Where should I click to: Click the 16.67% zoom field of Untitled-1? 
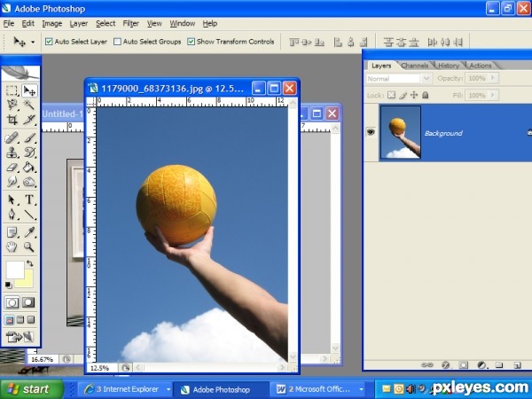(x=43, y=359)
